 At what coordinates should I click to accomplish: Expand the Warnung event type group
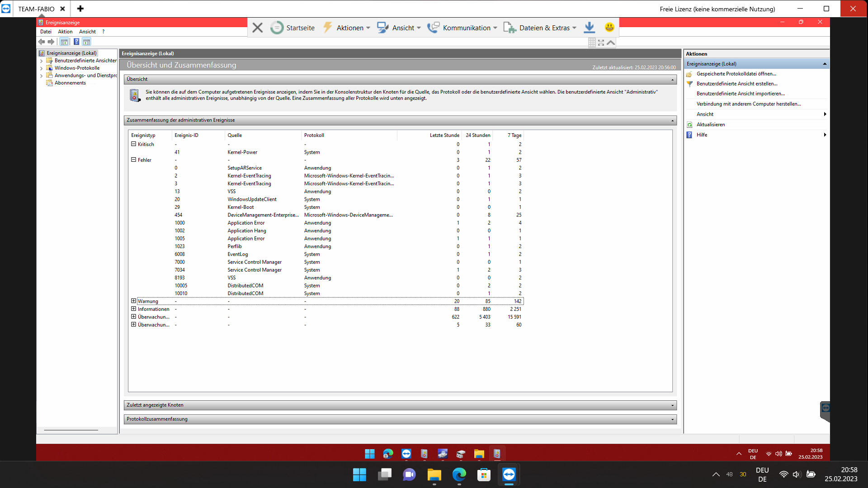point(133,301)
